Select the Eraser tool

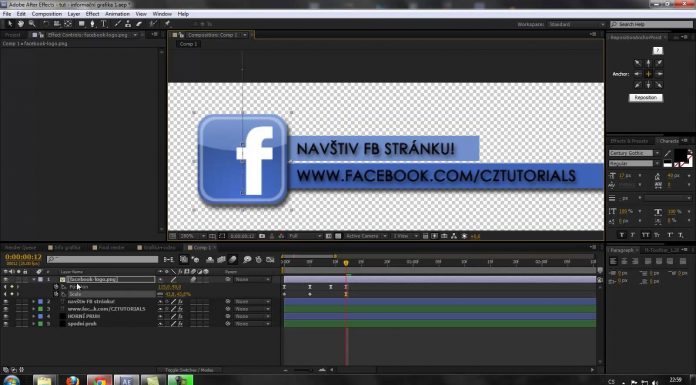pyautogui.click(x=139, y=24)
